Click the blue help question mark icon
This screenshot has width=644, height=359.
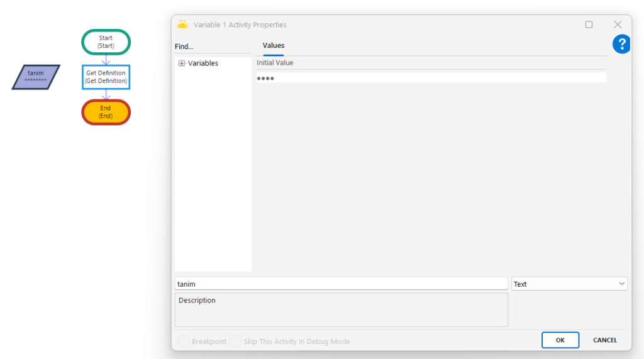pos(621,44)
